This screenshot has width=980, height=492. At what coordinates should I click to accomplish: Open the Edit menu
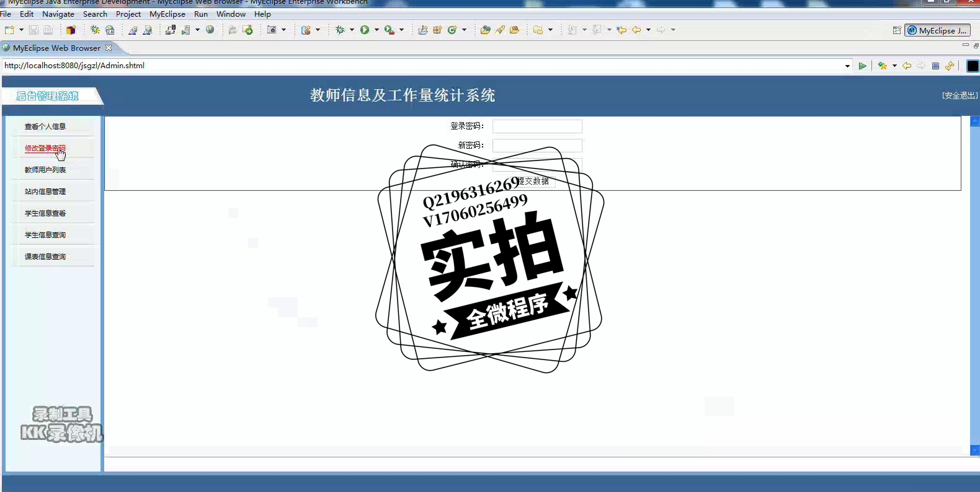(x=27, y=14)
